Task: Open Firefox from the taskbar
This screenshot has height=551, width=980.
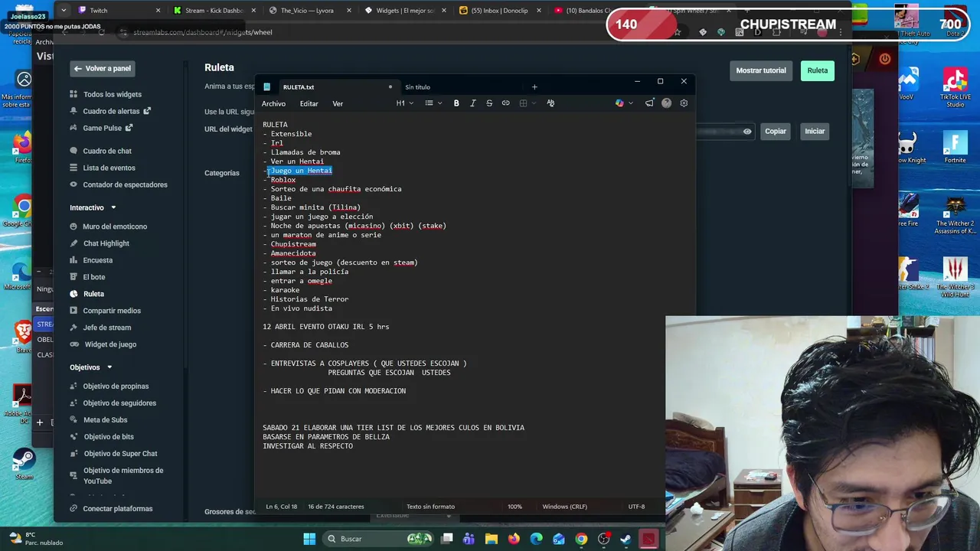Action: 514,539
